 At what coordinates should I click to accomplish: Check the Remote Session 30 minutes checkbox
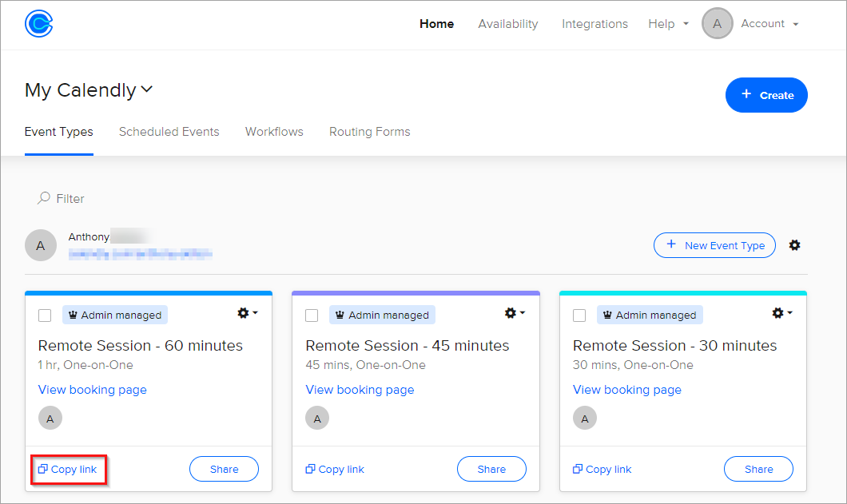click(579, 315)
